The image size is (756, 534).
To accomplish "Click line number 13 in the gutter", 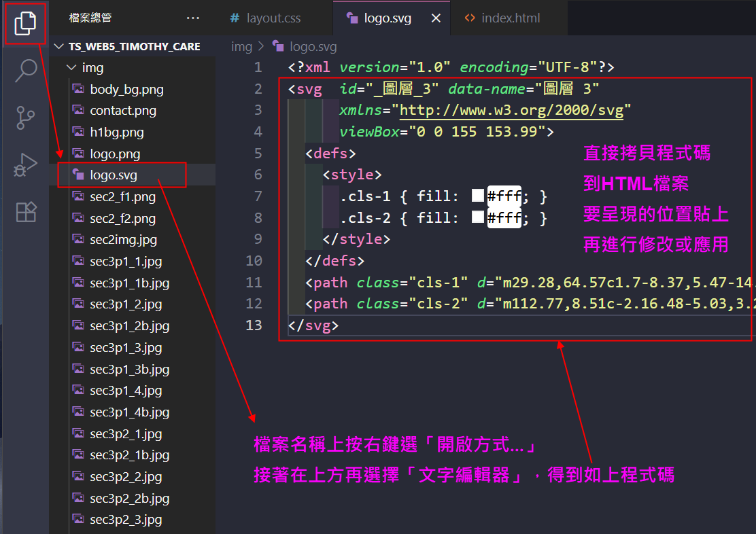I will click(254, 325).
